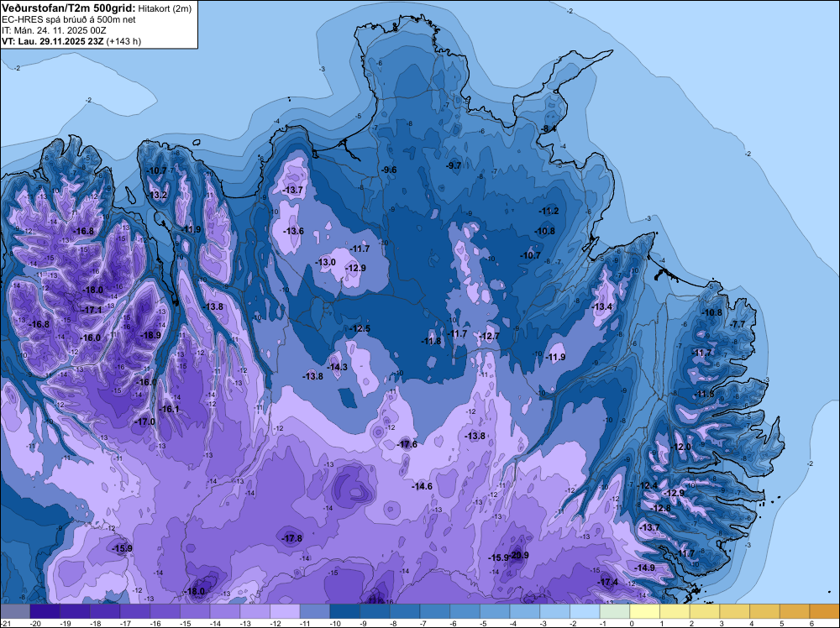Select the -17.0 temperature label
840x628 pixels.
[x=144, y=421]
